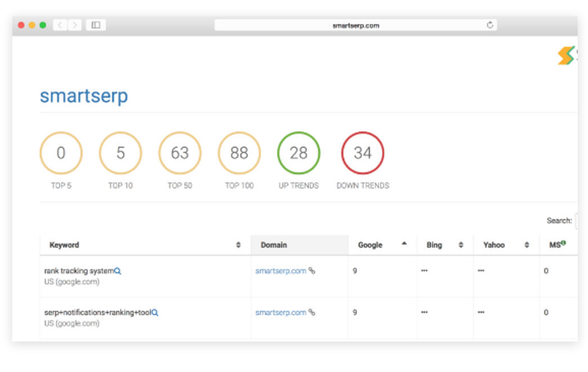Image resolution: width=588 pixels, height=372 pixels.
Task: Click the browser forward arrow
Action: [75, 25]
